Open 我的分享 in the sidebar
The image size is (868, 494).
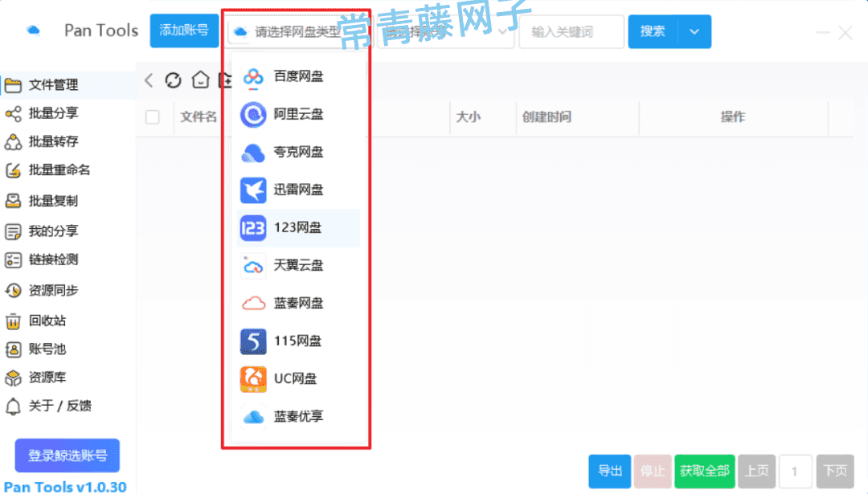[68, 231]
